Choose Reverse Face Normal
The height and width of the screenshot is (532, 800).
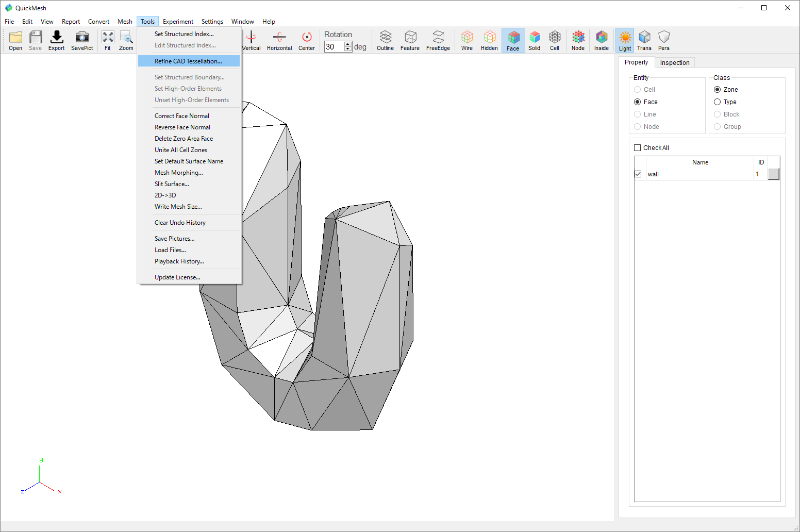click(189, 127)
